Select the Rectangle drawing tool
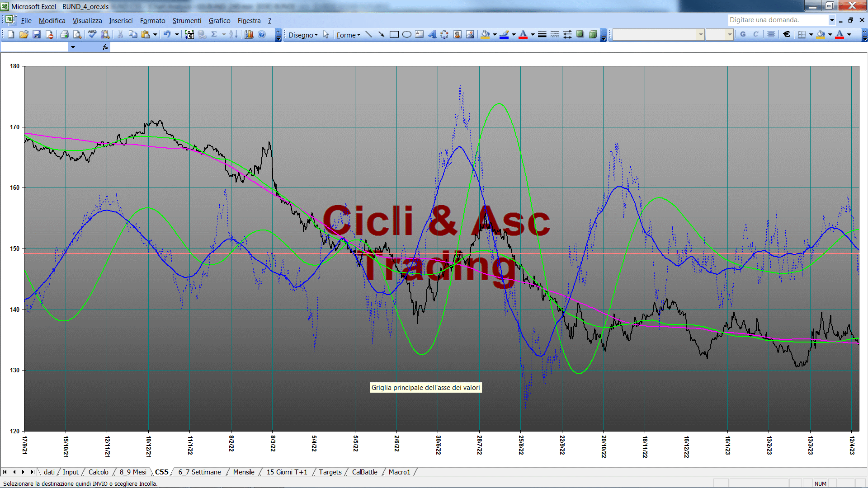Image resolution: width=868 pixels, height=488 pixels. [394, 34]
